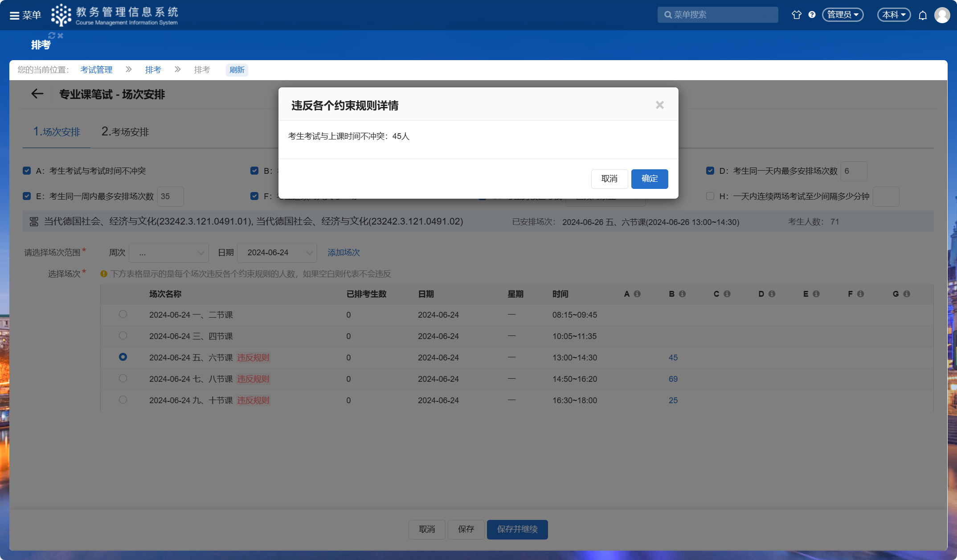
Task: Click the 添加场次 link
Action: click(344, 253)
